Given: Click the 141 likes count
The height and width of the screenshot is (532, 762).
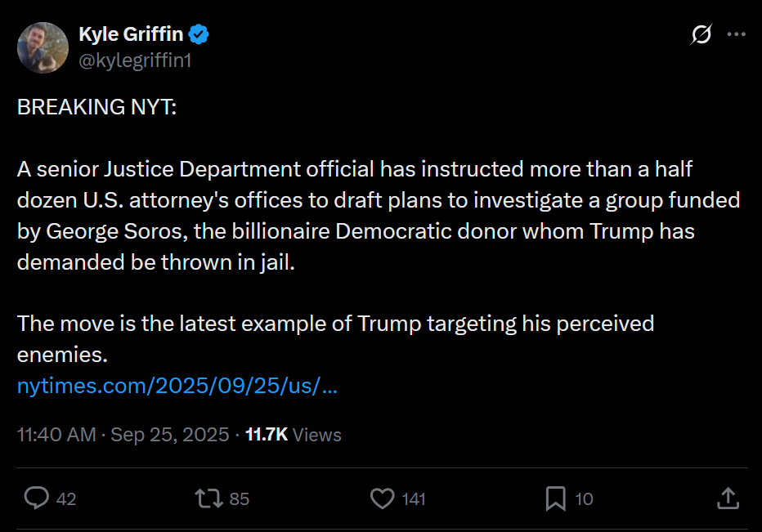Looking at the screenshot, I should (414, 498).
